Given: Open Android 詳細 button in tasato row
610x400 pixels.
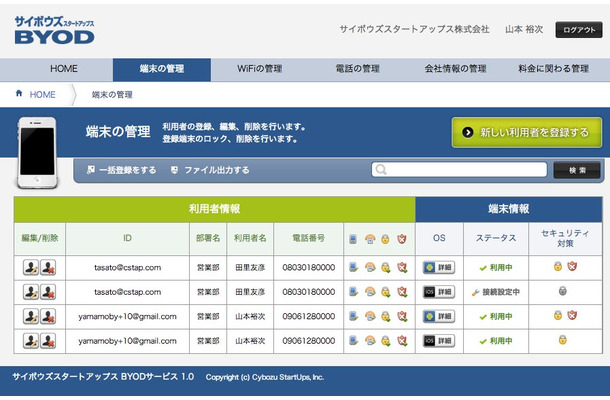Looking at the screenshot, I should (x=439, y=268).
